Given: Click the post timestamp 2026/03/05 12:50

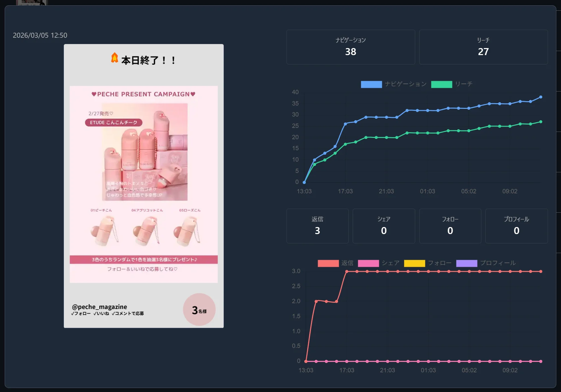Looking at the screenshot, I should pyautogui.click(x=40, y=35).
